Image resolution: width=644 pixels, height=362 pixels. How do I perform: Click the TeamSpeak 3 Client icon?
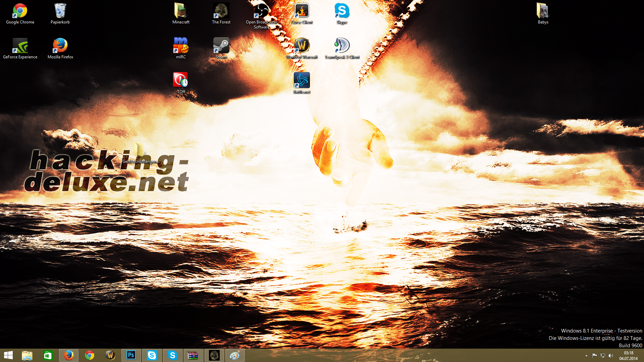pyautogui.click(x=342, y=46)
